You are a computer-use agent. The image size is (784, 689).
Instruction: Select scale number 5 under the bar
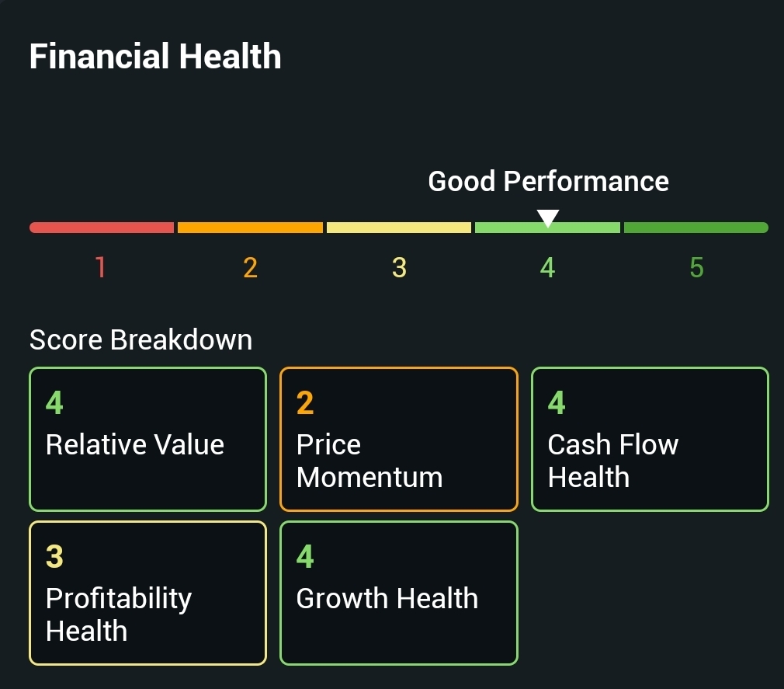tap(696, 268)
